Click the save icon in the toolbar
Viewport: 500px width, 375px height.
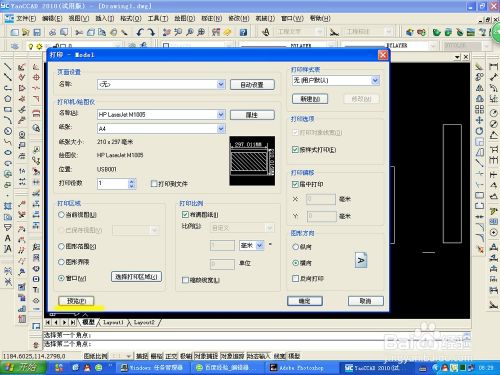[37, 32]
